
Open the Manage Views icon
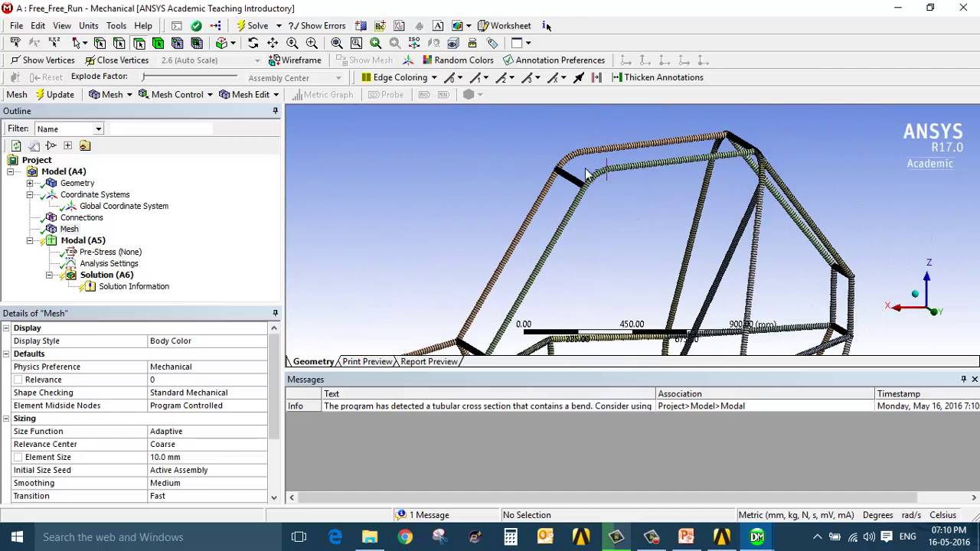click(452, 43)
